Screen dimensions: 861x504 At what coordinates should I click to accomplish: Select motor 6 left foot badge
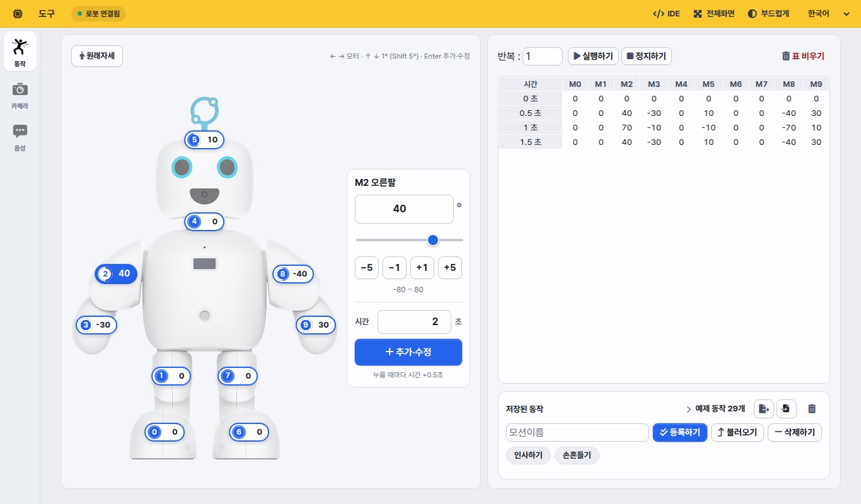point(249,432)
